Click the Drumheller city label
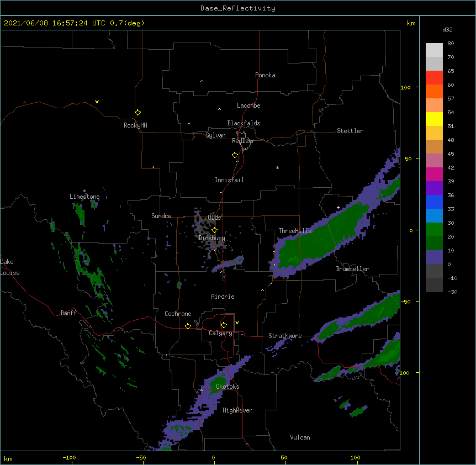This screenshot has width=476, height=465. (x=352, y=269)
